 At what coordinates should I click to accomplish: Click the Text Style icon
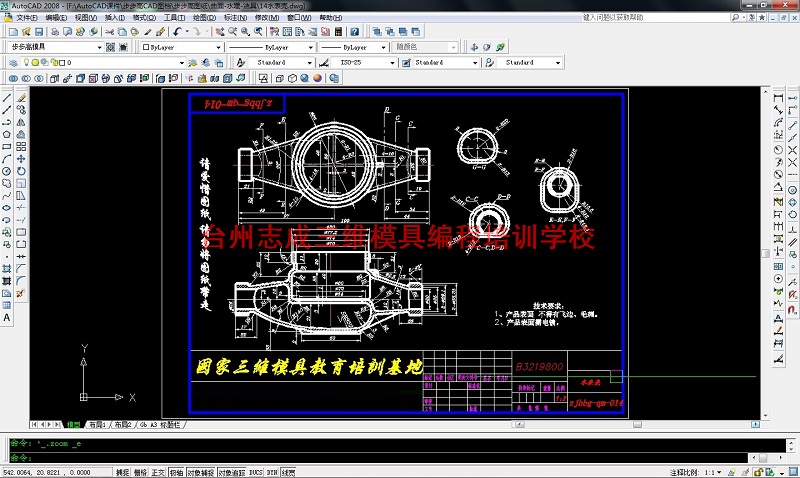pyautogui.click(x=241, y=63)
